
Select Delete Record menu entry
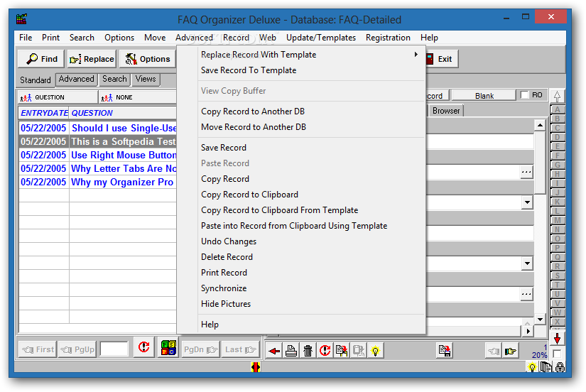click(227, 257)
